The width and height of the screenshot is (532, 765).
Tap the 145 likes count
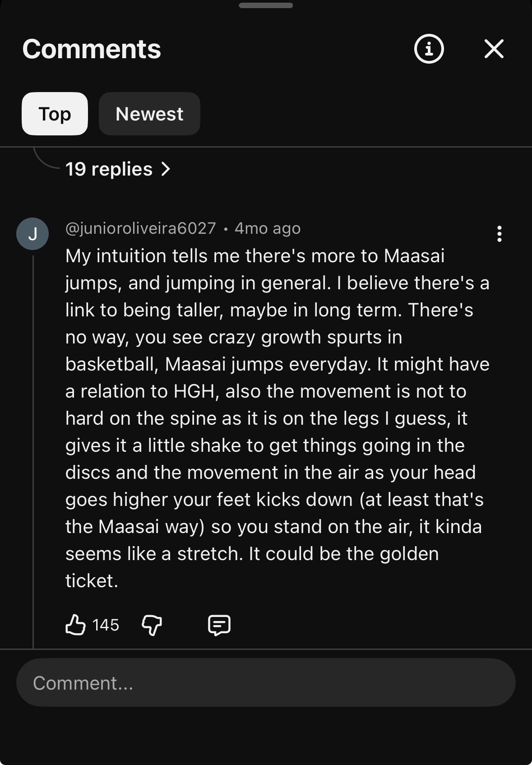[106, 625]
